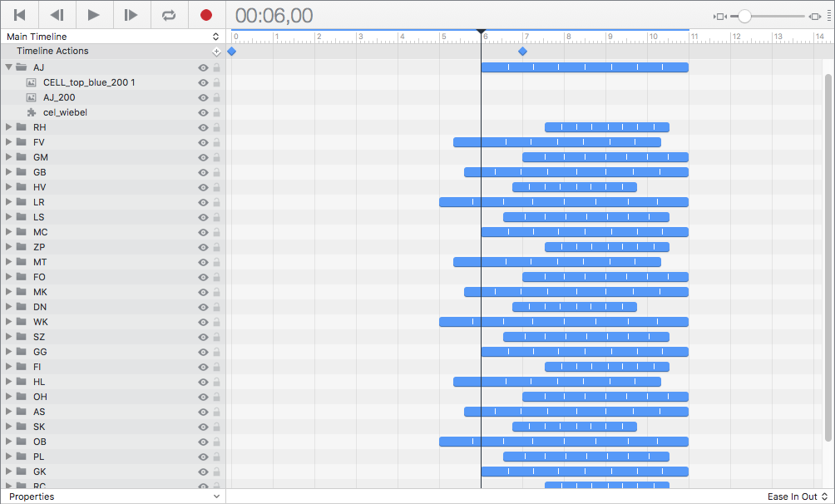Expand the LR group
835x504 pixels.
click(x=8, y=201)
